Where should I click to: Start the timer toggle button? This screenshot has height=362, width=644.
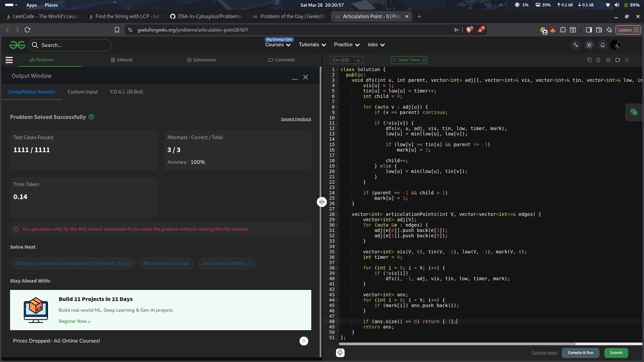(x=409, y=60)
